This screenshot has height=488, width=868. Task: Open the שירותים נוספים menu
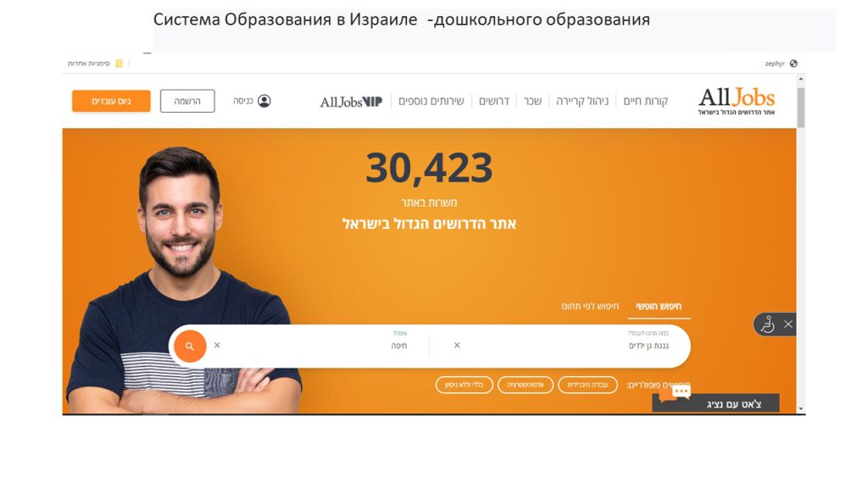click(x=431, y=101)
